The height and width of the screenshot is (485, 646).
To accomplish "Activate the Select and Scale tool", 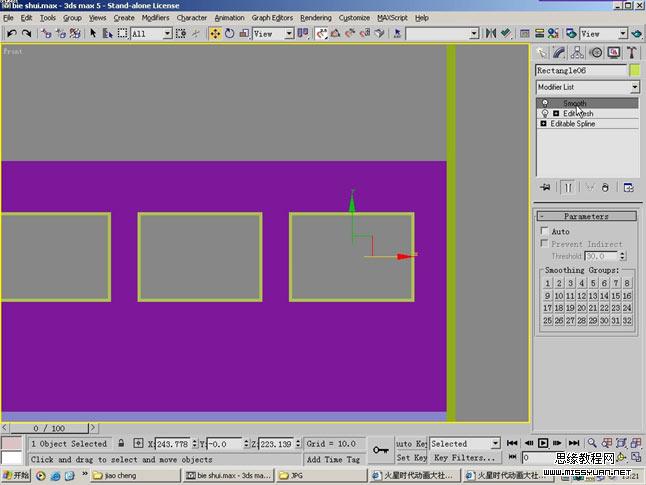I will click(x=244, y=33).
